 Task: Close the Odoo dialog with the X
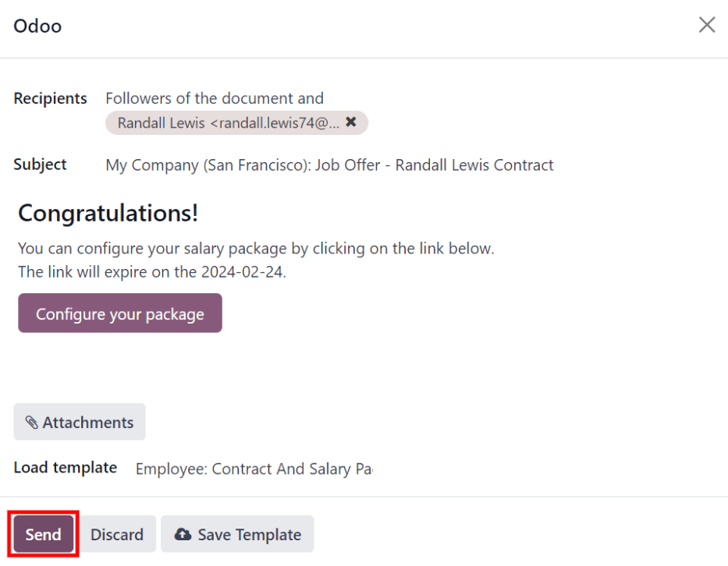point(707,25)
